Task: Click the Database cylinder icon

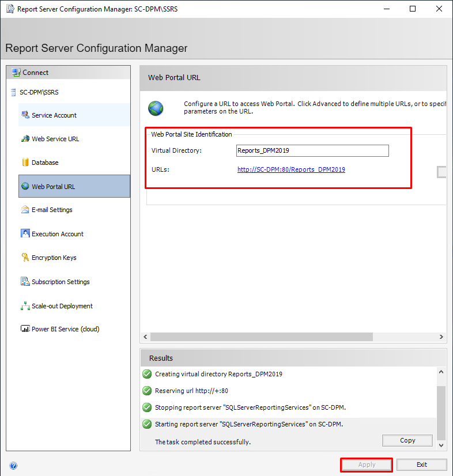Action: pos(25,163)
